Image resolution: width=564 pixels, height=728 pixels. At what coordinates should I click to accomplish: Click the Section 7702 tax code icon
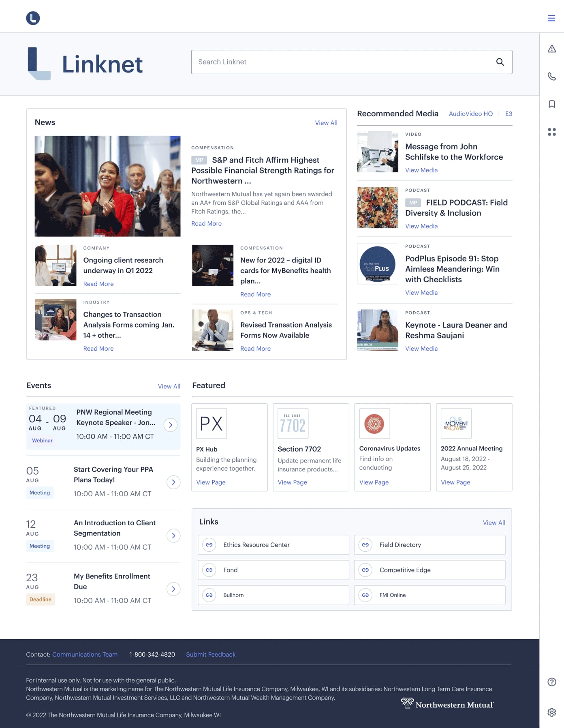tap(293, 424)
